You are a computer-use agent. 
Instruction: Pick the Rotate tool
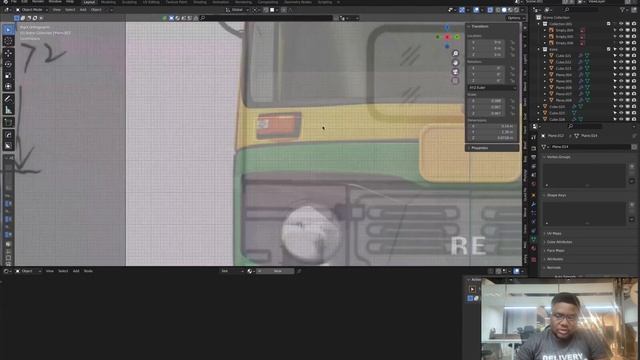tap(8, 64)
